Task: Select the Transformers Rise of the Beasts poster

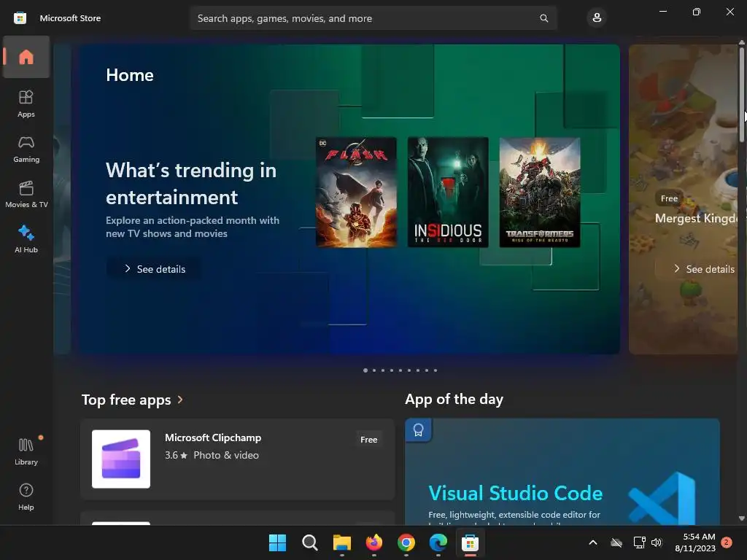Action: 540,192
